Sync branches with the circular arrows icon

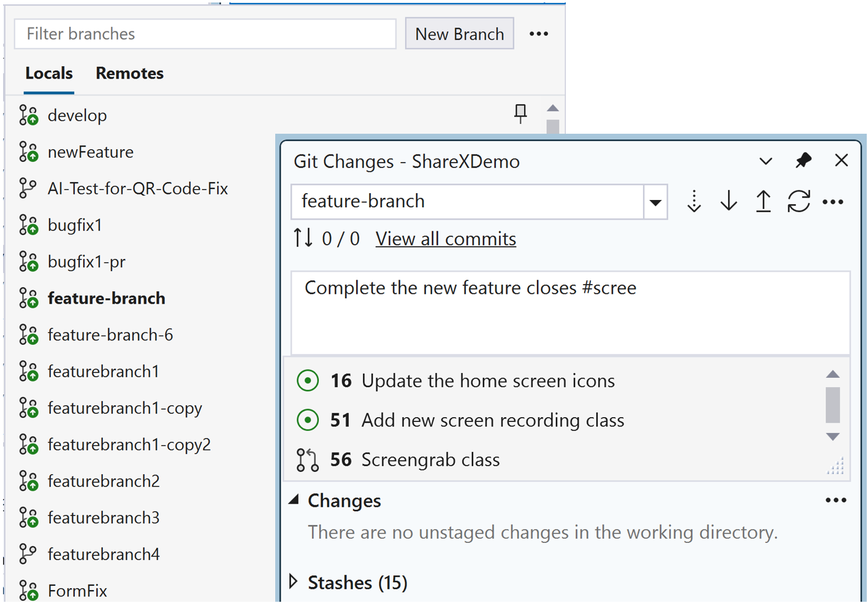798,201
